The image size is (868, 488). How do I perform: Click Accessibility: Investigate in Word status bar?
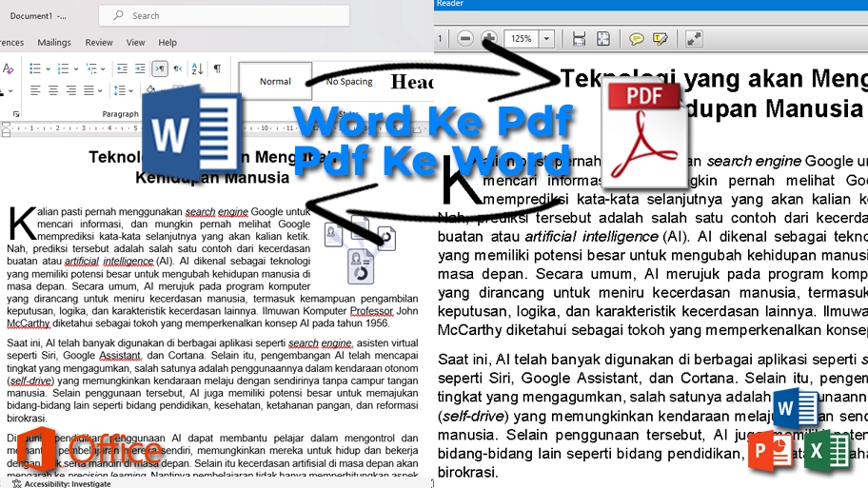tap(68, 483)
